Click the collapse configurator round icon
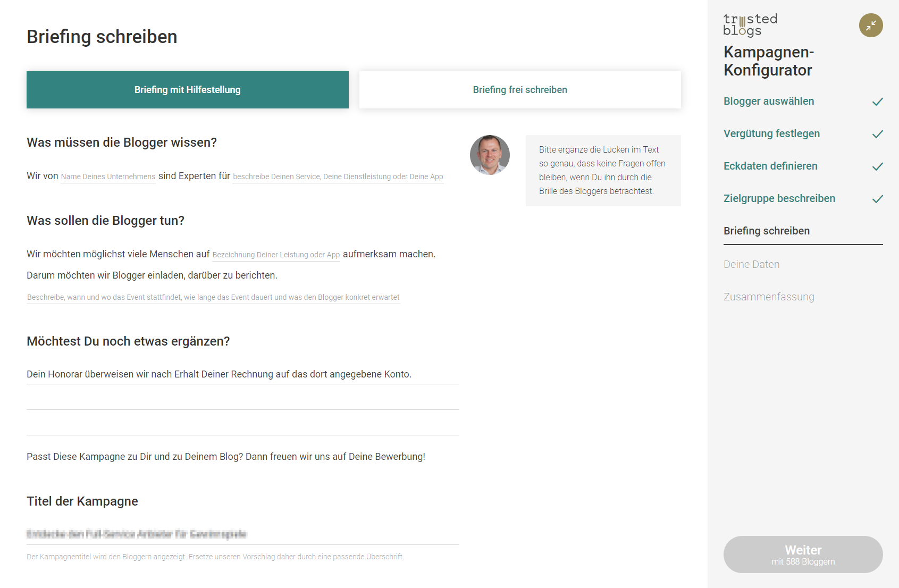Image resolution: width=899 pixels, height=588 pixels. pos(870,26)
